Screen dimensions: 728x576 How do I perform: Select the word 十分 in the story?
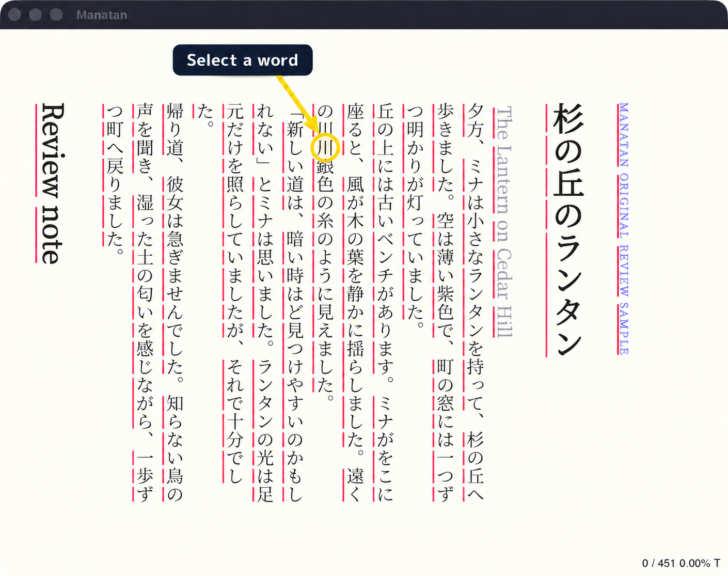pos(235,430)
